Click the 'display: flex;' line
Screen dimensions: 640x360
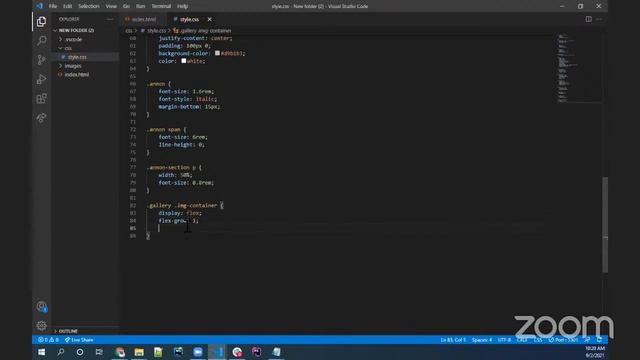tap(180, 213)
